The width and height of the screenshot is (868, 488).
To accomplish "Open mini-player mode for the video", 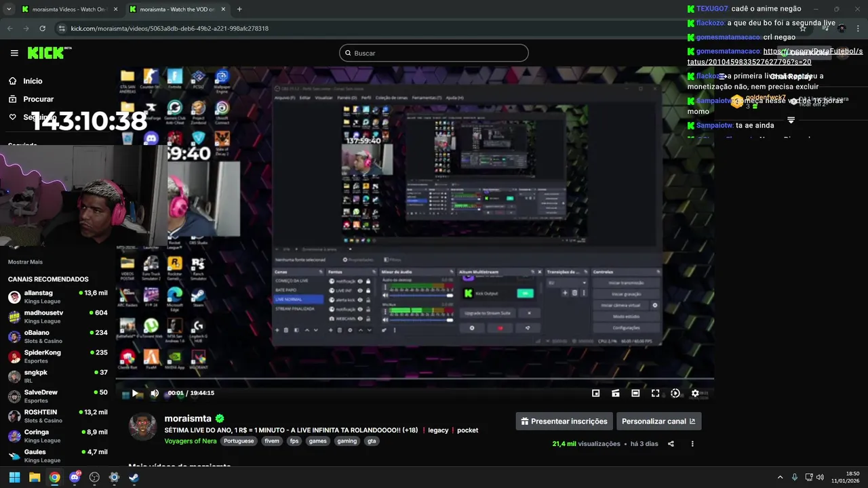I will [x=595, y=393].
